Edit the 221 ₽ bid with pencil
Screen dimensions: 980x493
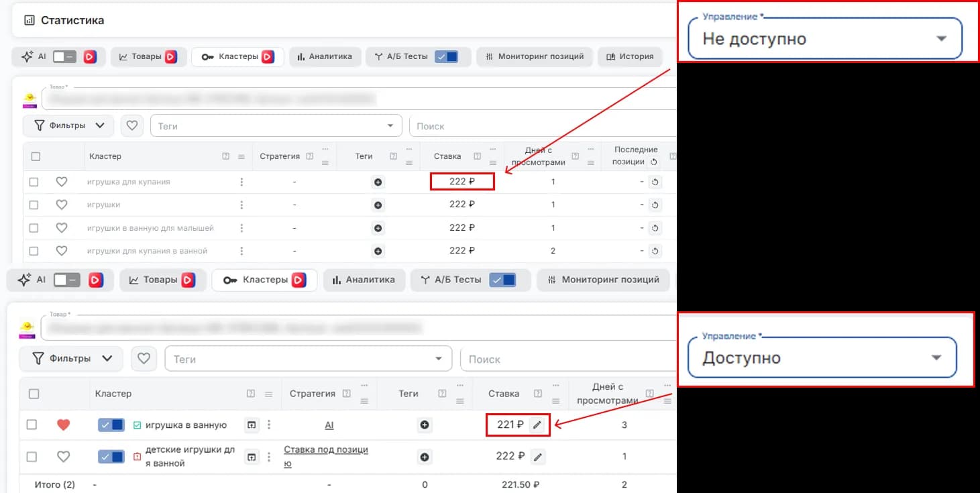(x=537, y=425)
